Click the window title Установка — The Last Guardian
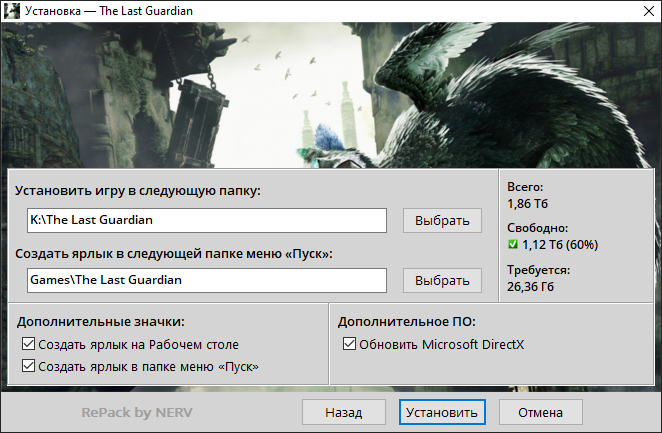Image resolution: width=662 pixels, height=433 pixels. [109, 11]
